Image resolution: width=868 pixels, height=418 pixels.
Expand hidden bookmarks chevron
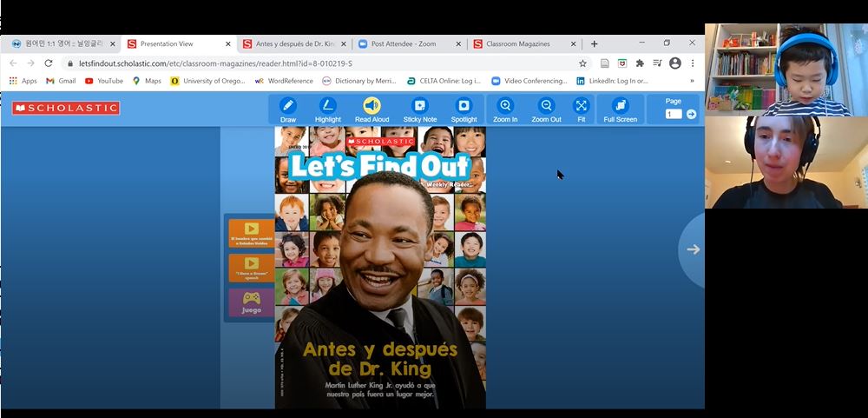(x=692, y=81)
